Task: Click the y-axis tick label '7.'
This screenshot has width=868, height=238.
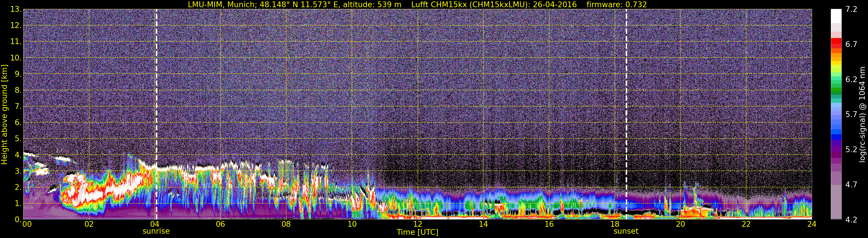Action: tap(18, 107)
